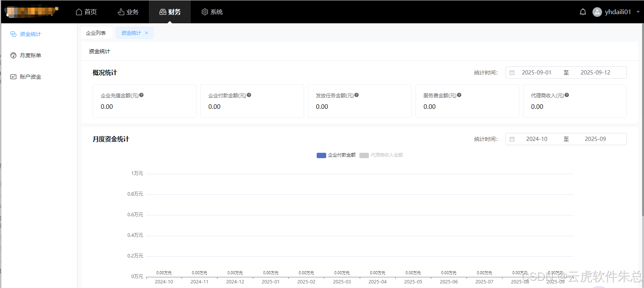Toggle 企业付款金额 legend series
Viewport: 644px width, 288px height.
click(x=336, y=155)
